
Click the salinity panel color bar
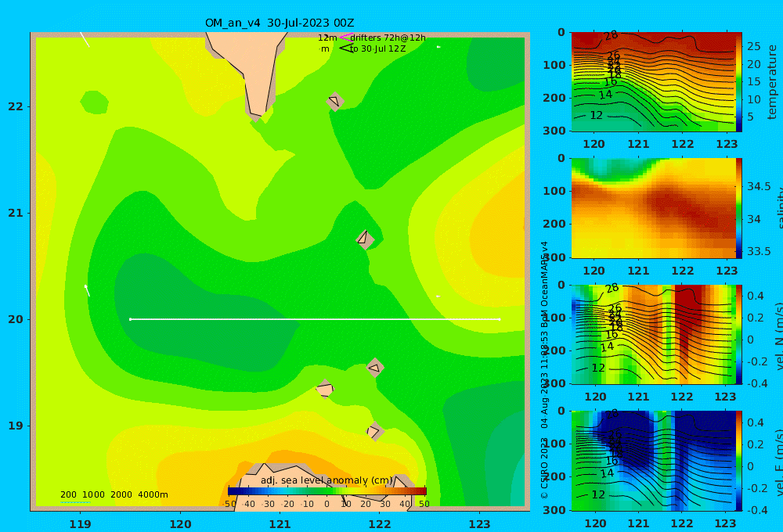[x=738, y=208]
